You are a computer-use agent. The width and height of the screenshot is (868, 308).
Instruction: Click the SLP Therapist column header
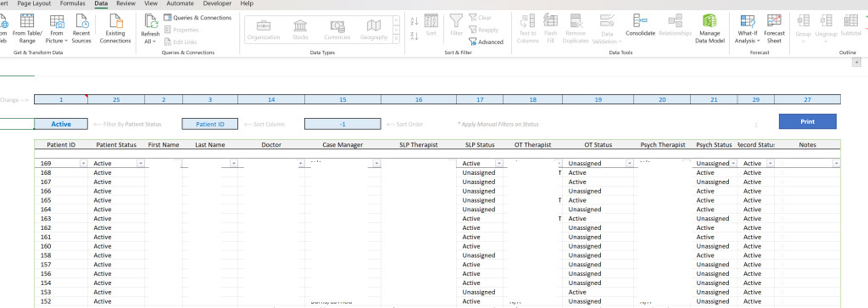pyautogui.click(x=419, y=145)
